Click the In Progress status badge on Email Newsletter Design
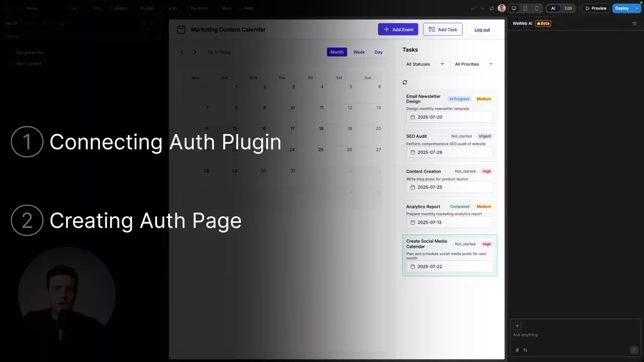This screenshot has height=362, width=644. coord(459,99)
